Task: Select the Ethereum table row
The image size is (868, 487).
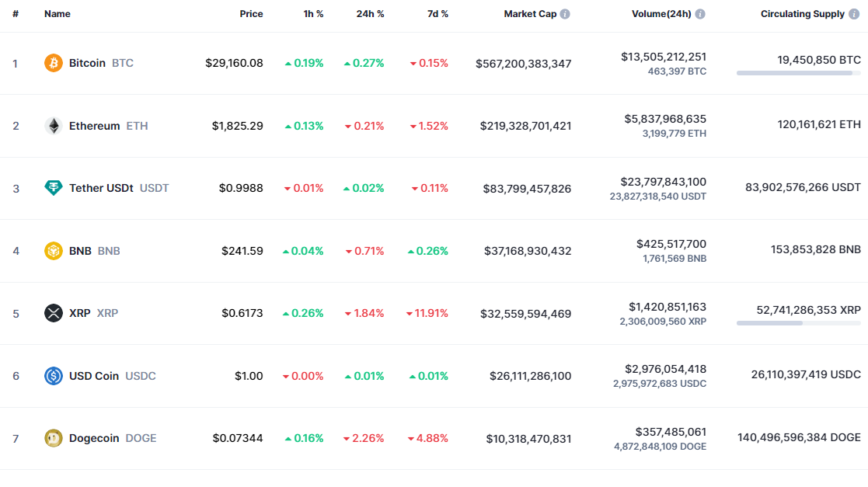Action: coord(434,125)
